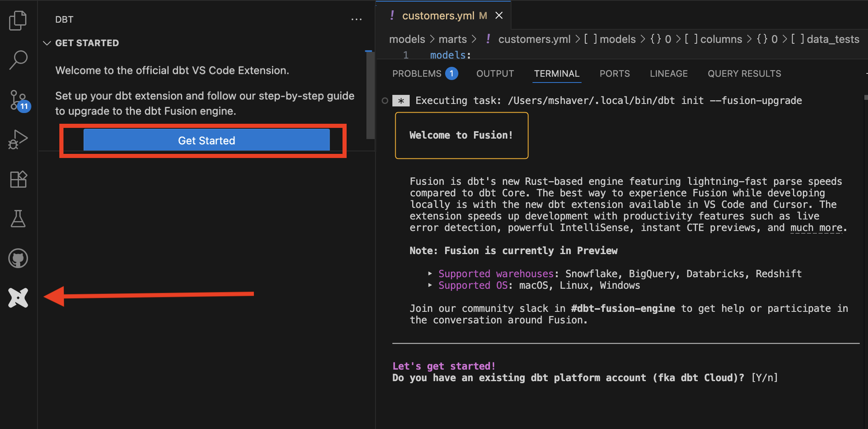
Task: Open the Search view
Action: (18, 60)
